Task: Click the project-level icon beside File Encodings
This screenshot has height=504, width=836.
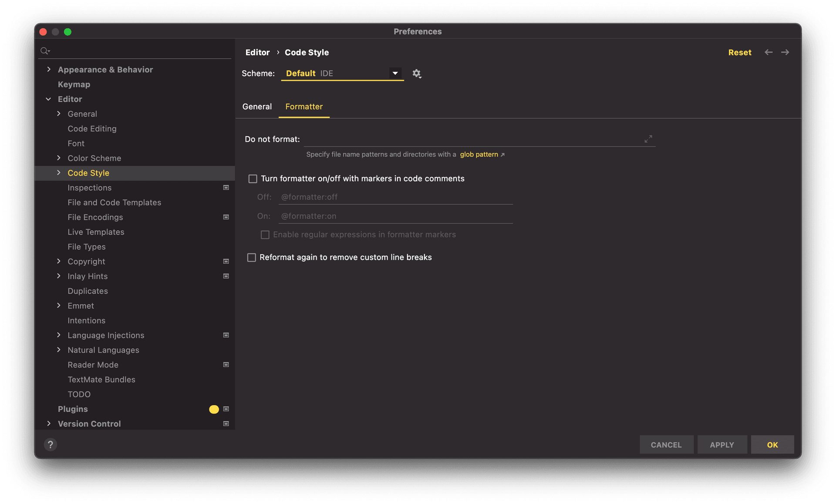Action: pos(226,217)
